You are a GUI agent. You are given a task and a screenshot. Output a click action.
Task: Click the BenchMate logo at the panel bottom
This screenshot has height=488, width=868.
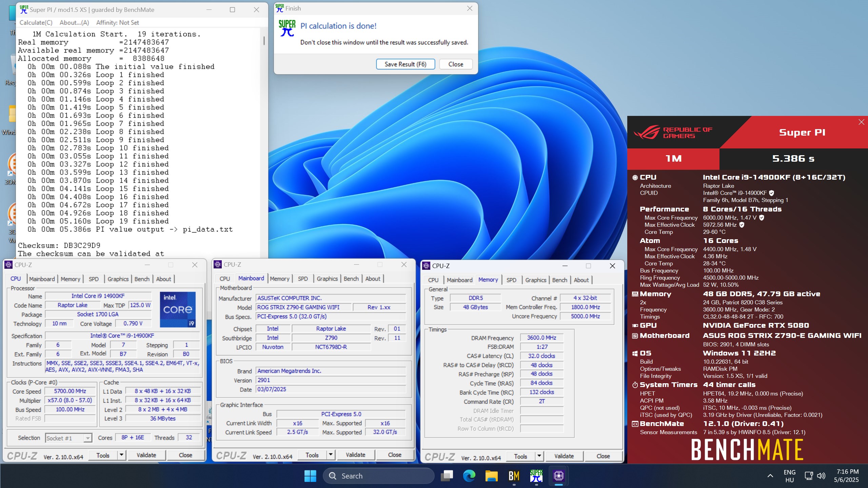click(x=747, y=449)
